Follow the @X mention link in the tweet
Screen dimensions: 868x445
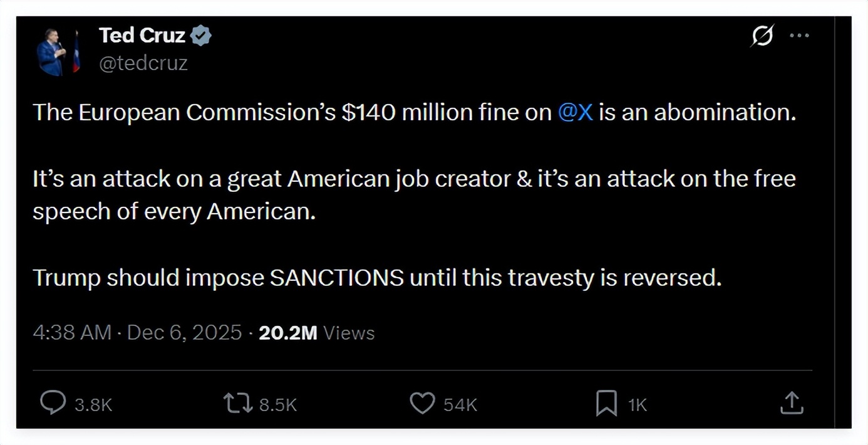tap(575, 113)
